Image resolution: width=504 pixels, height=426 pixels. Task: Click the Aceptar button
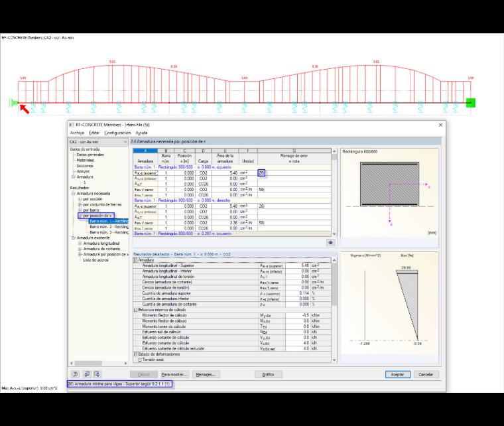[398, 374]
